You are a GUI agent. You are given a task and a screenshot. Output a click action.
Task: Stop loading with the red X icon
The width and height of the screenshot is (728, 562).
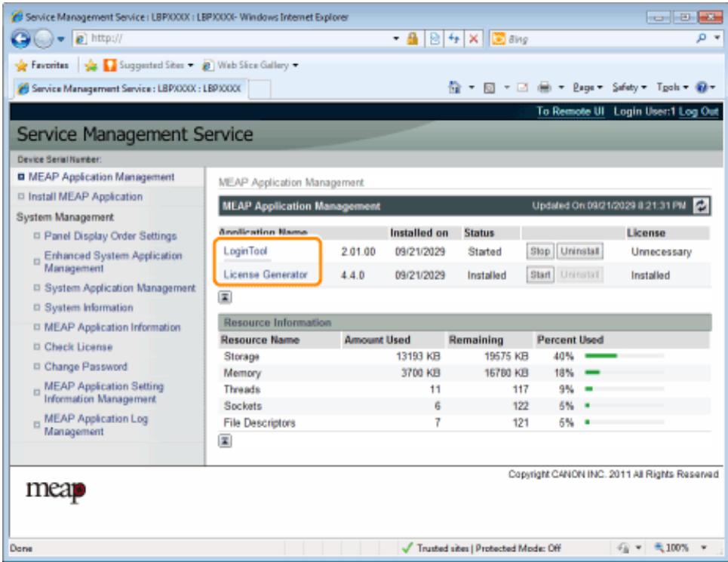(x=473, y=38)
